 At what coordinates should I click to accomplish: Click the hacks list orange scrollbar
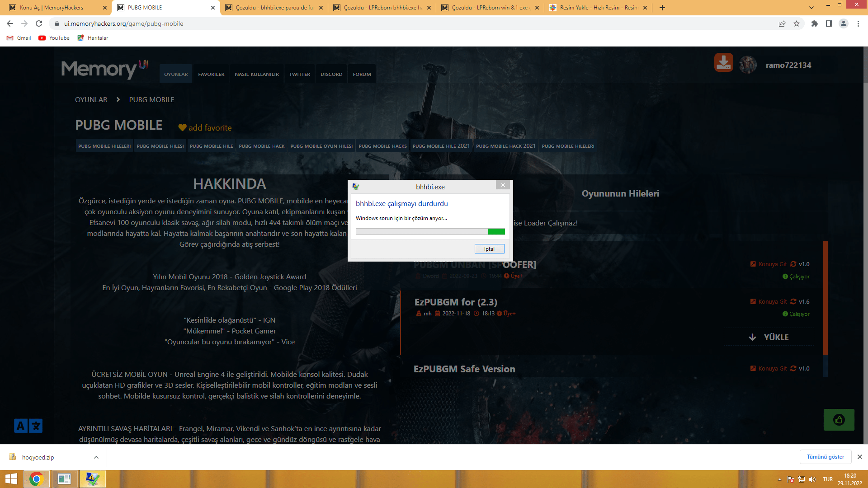(826, 298)
